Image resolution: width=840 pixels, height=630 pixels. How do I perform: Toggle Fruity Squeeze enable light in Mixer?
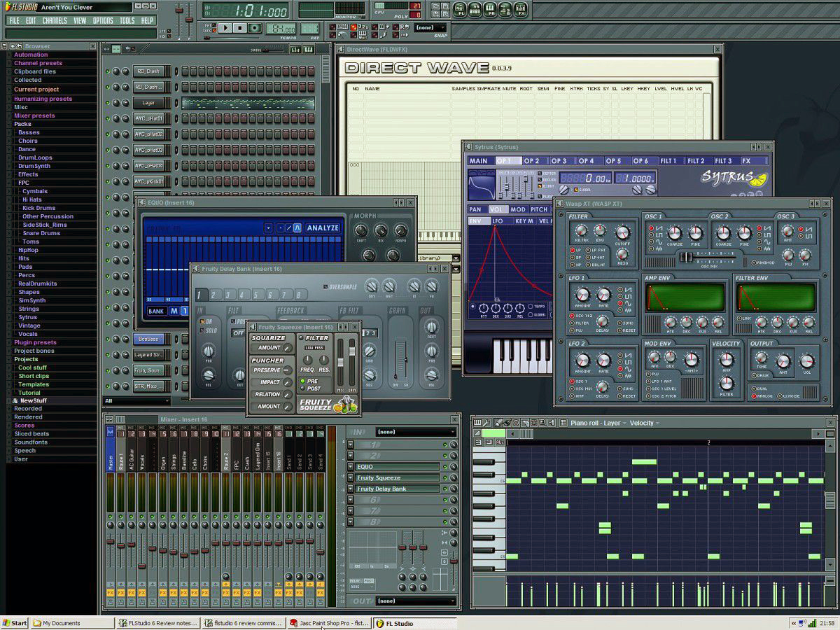(x=445, y=477)
